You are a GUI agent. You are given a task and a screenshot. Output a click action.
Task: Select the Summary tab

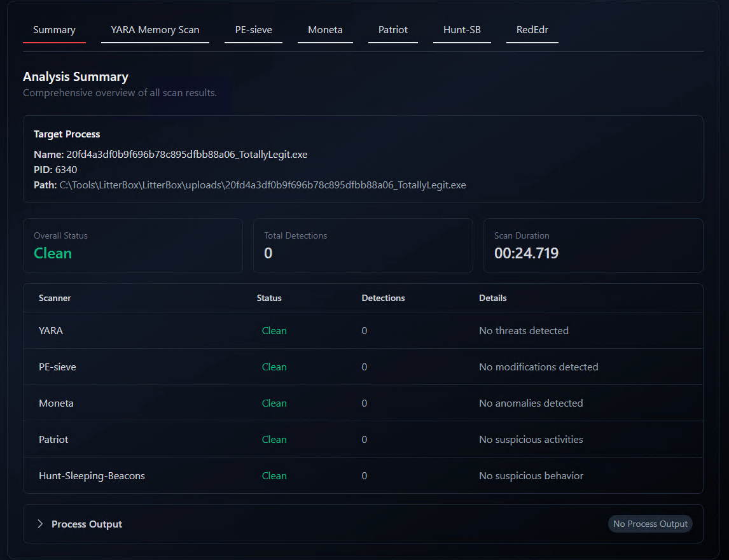[54, 30]
